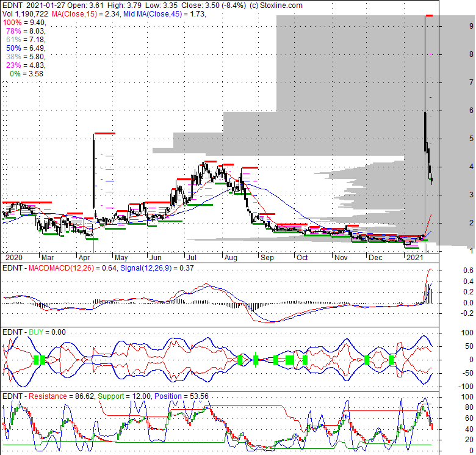Click the Low: 3.35 value

[161, 5]
